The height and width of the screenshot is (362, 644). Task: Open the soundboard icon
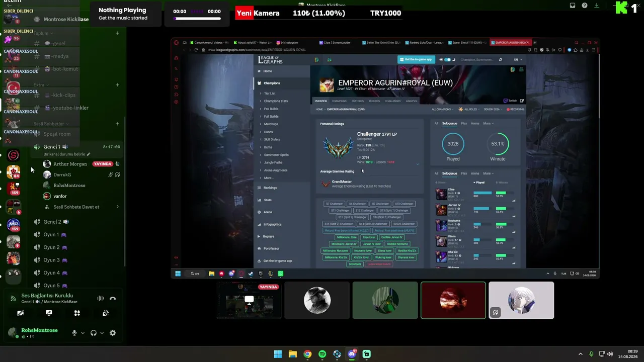click(x=106, y=313)
